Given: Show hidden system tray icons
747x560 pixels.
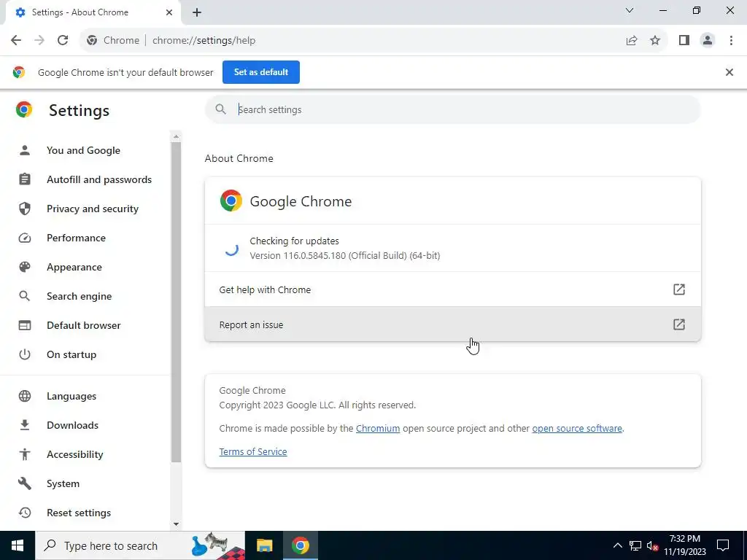Looking at the screenshot, I should [617, 545].
